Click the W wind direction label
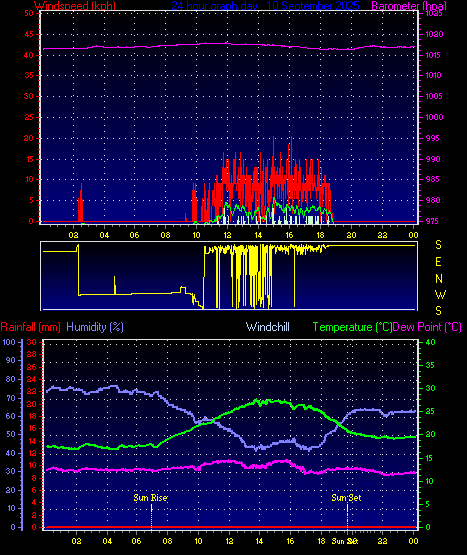Viewport: 467px width, 555px height. click(440, 294)
